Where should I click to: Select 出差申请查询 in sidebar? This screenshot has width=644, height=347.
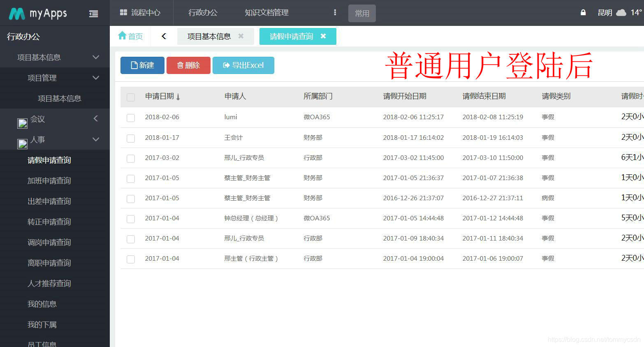[49, 201]
